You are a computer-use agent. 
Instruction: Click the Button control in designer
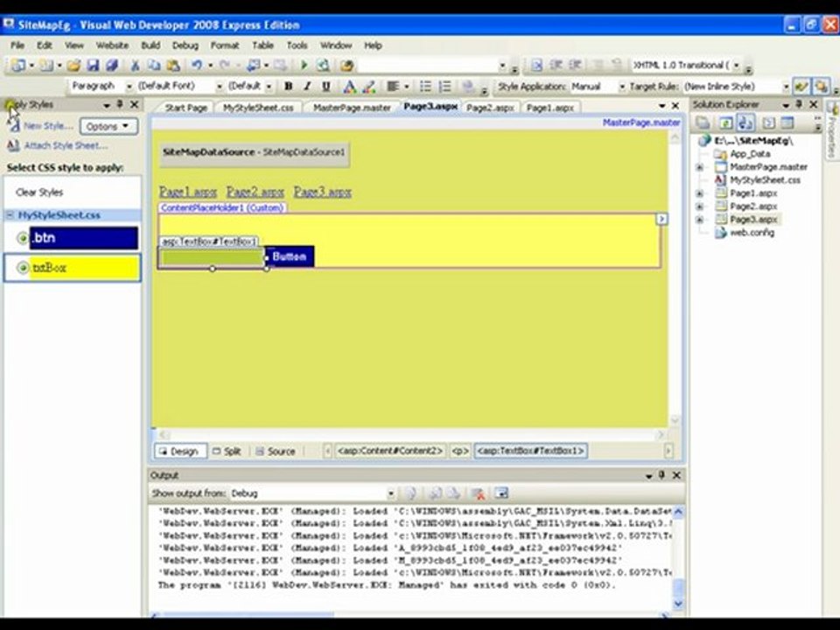tap(290, 256)
